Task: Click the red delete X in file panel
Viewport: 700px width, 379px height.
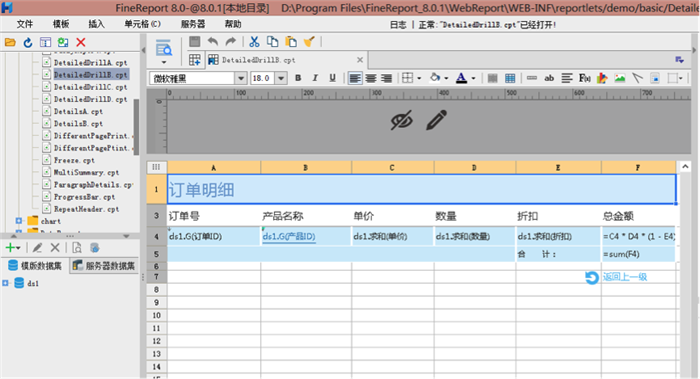Action: pyautogui.click(x=81, y=42)
